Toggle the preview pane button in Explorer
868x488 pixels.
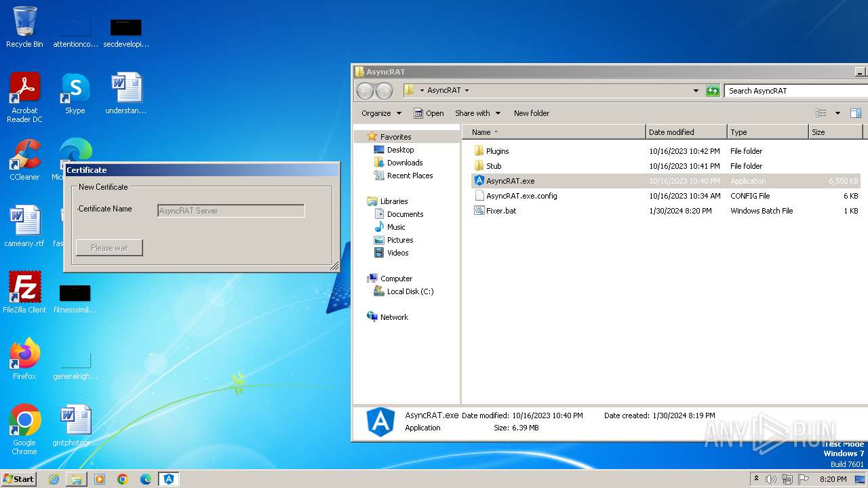coord(856,113)
